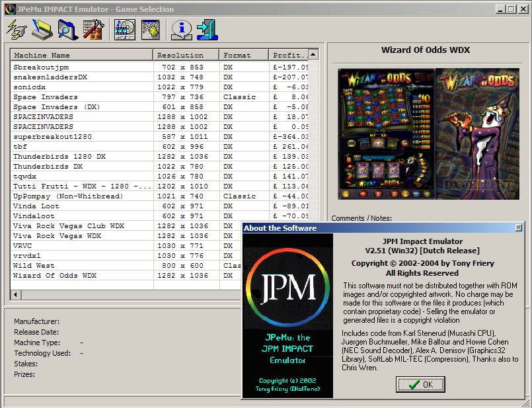Click the folder with magnifier search icon
Viewport: 532px width, 408px height.
tap(67, 30)
